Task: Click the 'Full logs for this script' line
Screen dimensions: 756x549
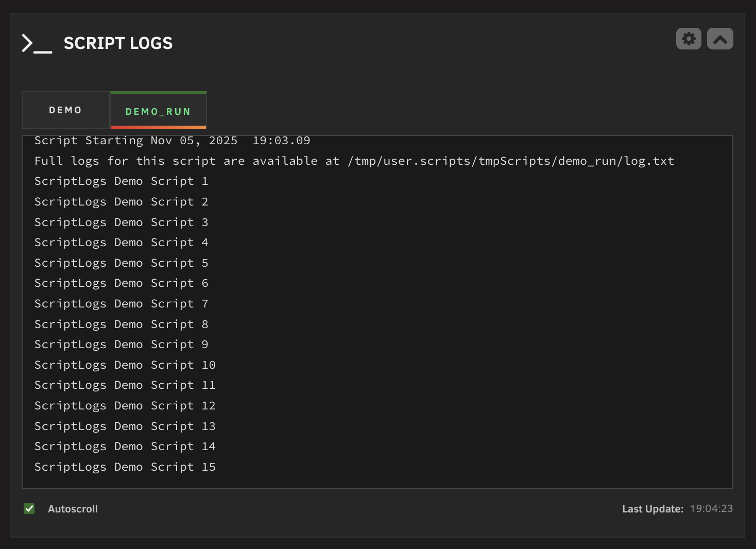Action: (x=354, y=161)
